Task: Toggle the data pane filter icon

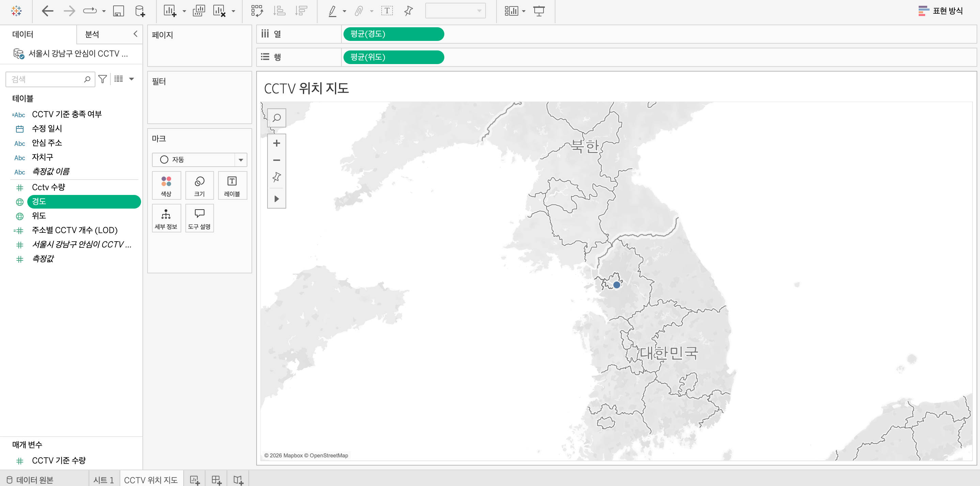Action: (102, 79)
